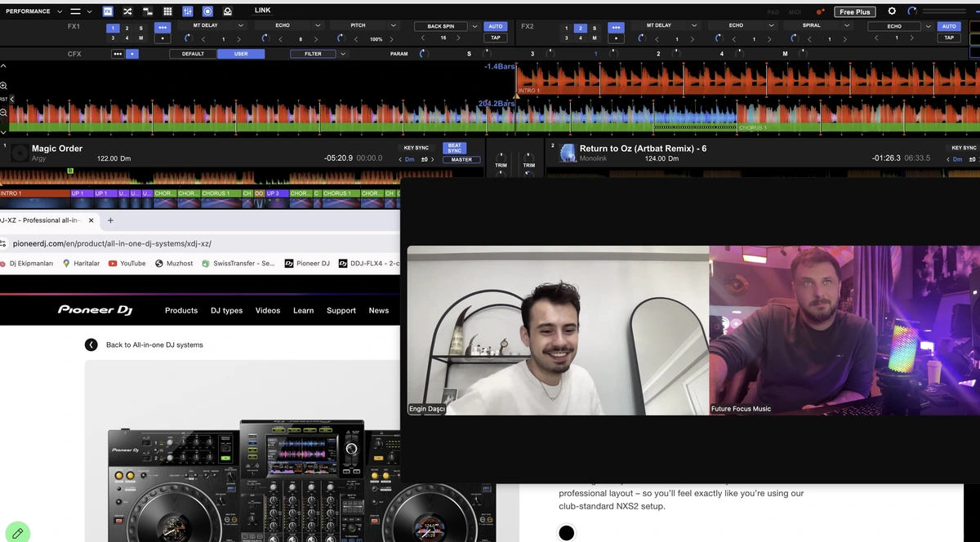980x542 pixels.
Task: Open the Muzhost bookmark
Action: (174, 264)
